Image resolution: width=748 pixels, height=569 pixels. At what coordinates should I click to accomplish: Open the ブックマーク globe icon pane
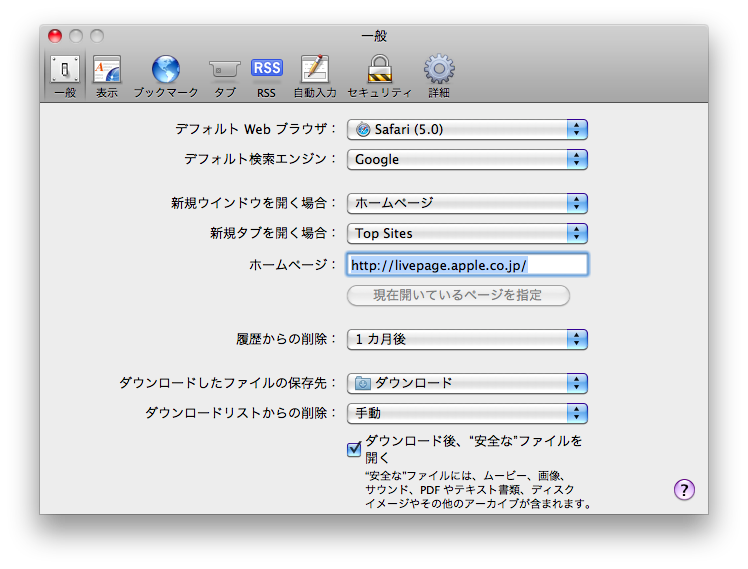click(166, 76)
